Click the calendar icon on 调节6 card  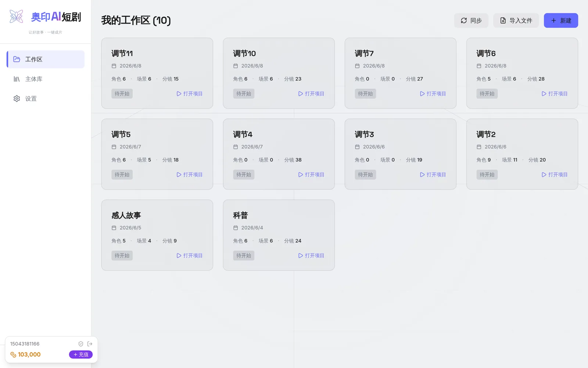coord(479,66)
